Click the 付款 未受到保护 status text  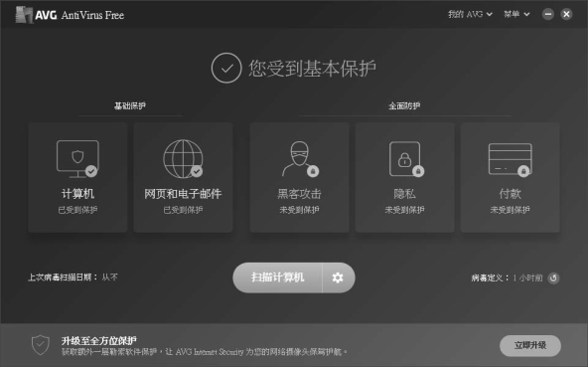510,210
